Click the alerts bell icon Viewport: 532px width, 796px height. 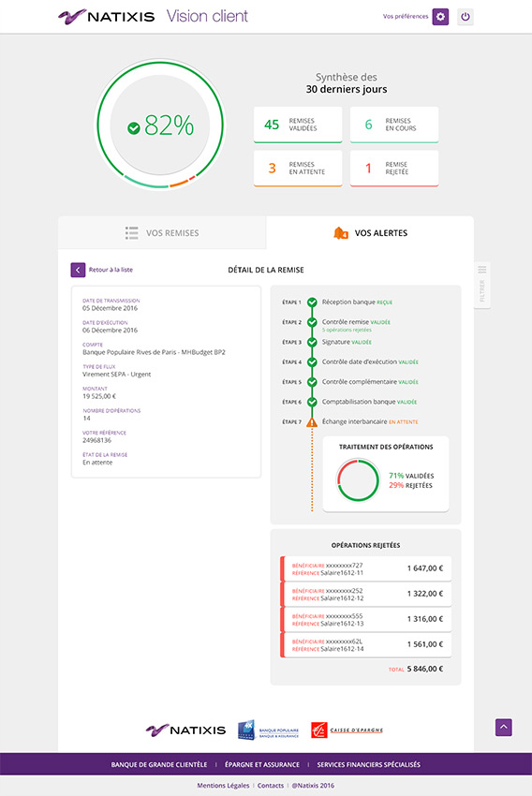(x=341, y=233)
